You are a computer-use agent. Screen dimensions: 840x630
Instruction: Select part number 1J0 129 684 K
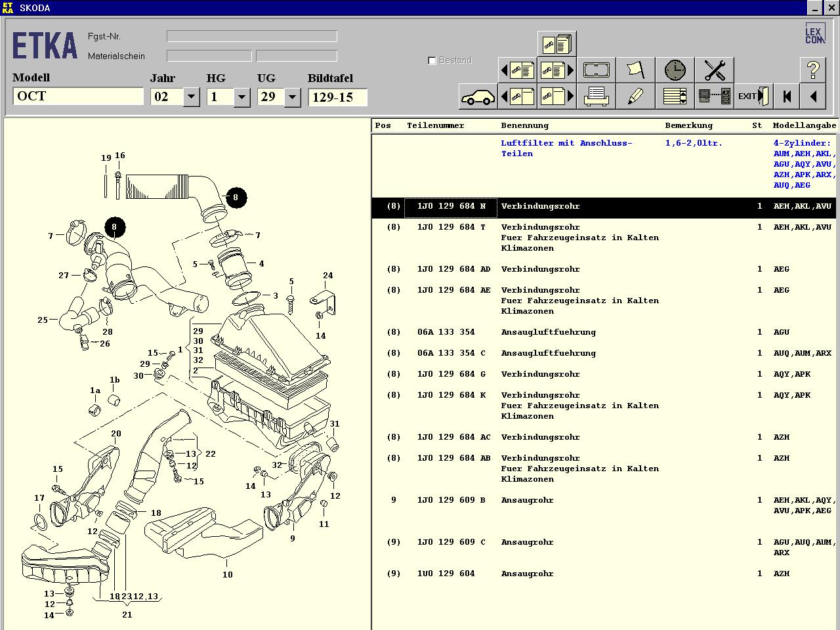[x=451, y=395]
